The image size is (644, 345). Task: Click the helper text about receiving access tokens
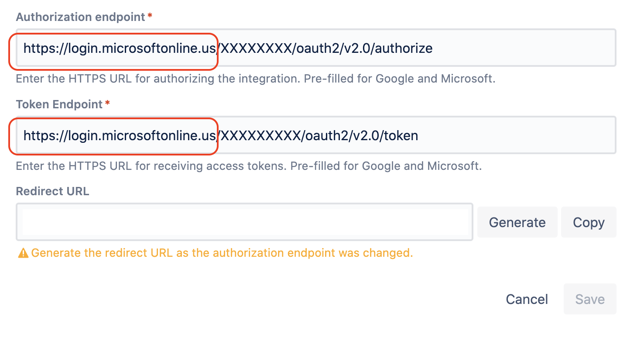[x=249, y=166]
